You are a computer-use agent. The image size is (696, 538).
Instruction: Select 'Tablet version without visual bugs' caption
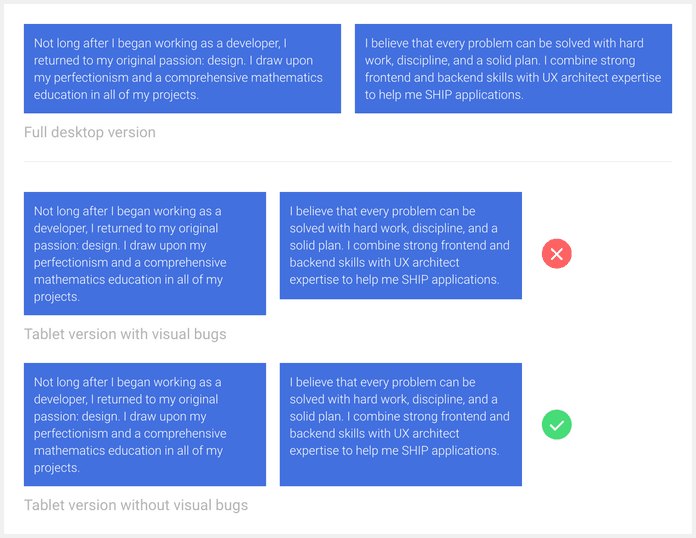pos(136,505)
